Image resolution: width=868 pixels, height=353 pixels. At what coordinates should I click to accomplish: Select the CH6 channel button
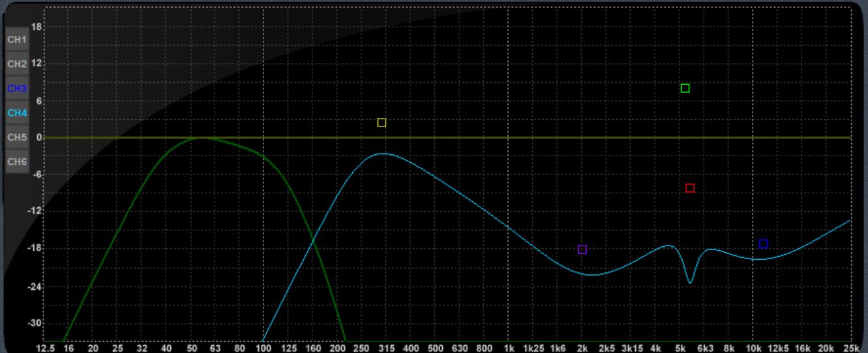click(x=17, y=161)
